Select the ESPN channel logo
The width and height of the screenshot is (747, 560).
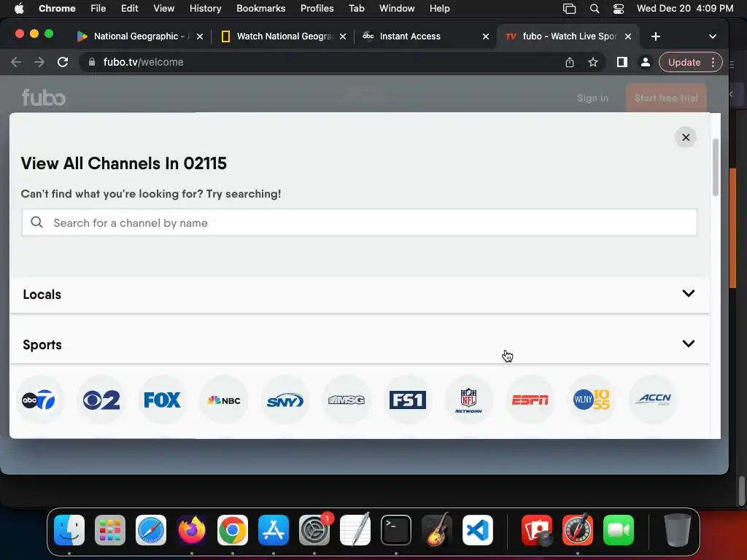coord(530,400)
